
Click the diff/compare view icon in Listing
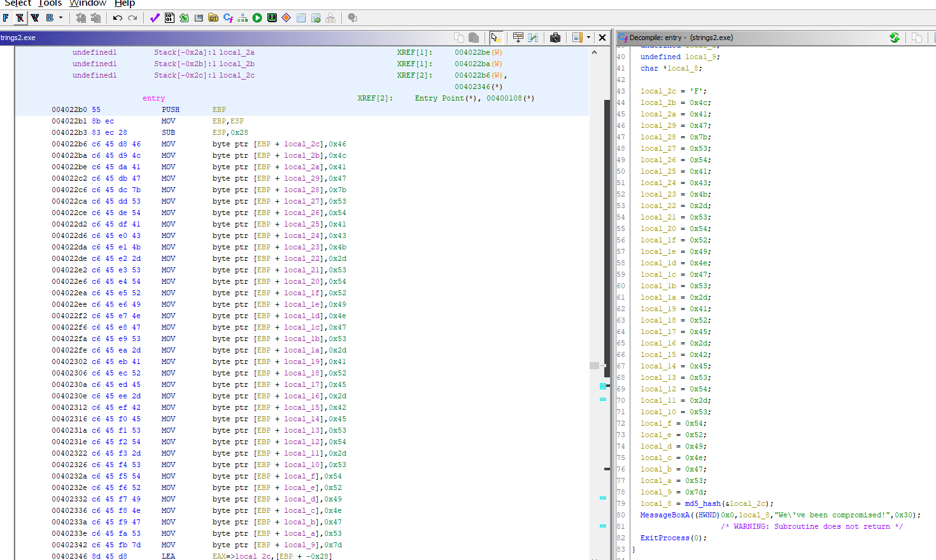(x=533, y=38)
